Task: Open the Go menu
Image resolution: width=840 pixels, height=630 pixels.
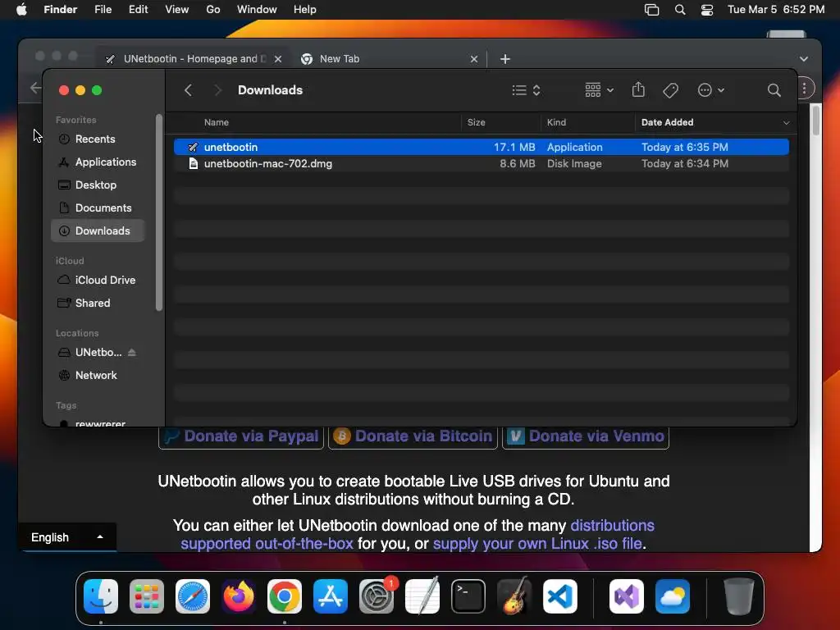Action: click(x=213, y=10)
